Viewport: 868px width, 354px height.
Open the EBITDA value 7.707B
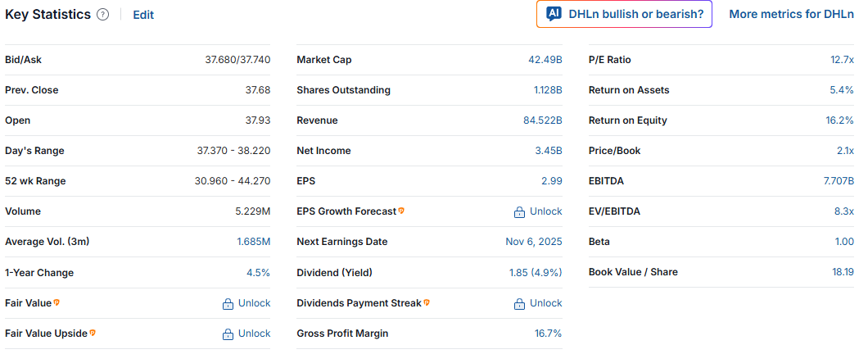click(839, 181)
